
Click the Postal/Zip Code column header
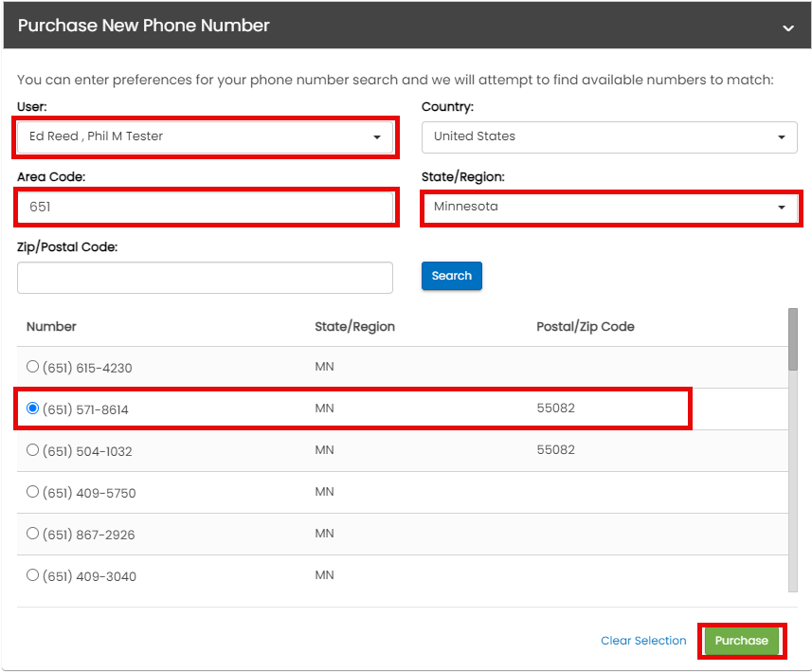pos(586,326)
